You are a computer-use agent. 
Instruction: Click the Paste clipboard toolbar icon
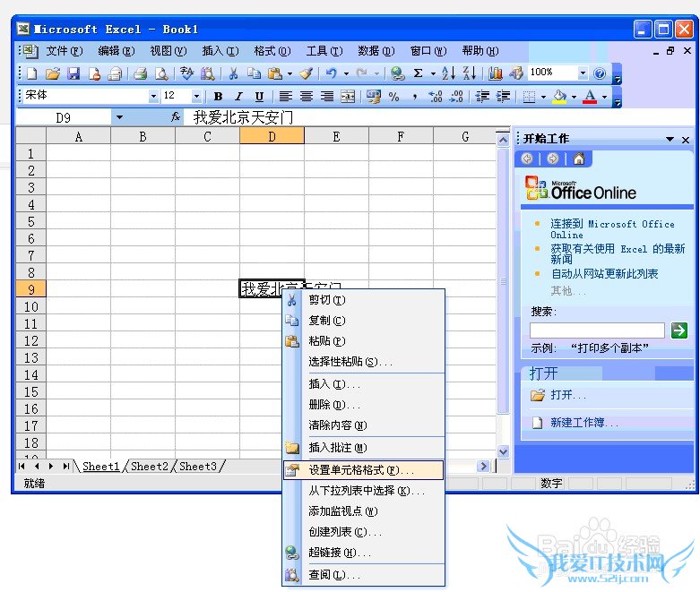point(275,73)
